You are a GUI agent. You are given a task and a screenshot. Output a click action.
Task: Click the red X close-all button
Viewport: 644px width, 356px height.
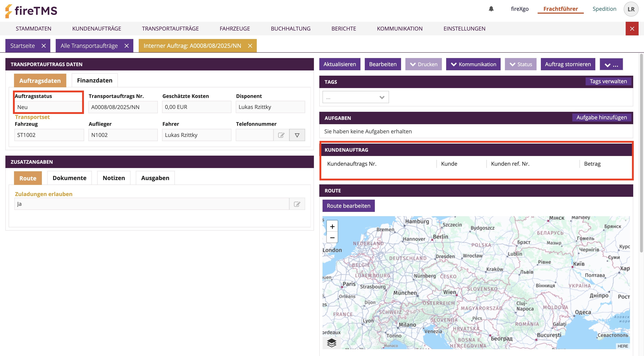[x=632, y=29]
